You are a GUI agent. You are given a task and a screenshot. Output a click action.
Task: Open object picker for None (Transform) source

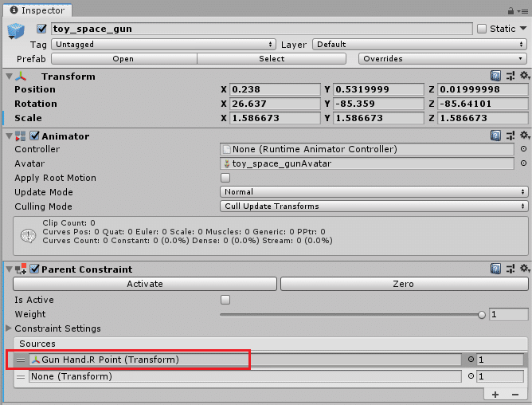pos(471,376)
